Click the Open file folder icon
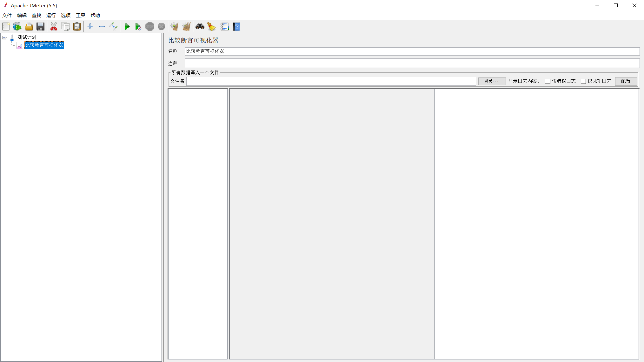 (29, 27)
